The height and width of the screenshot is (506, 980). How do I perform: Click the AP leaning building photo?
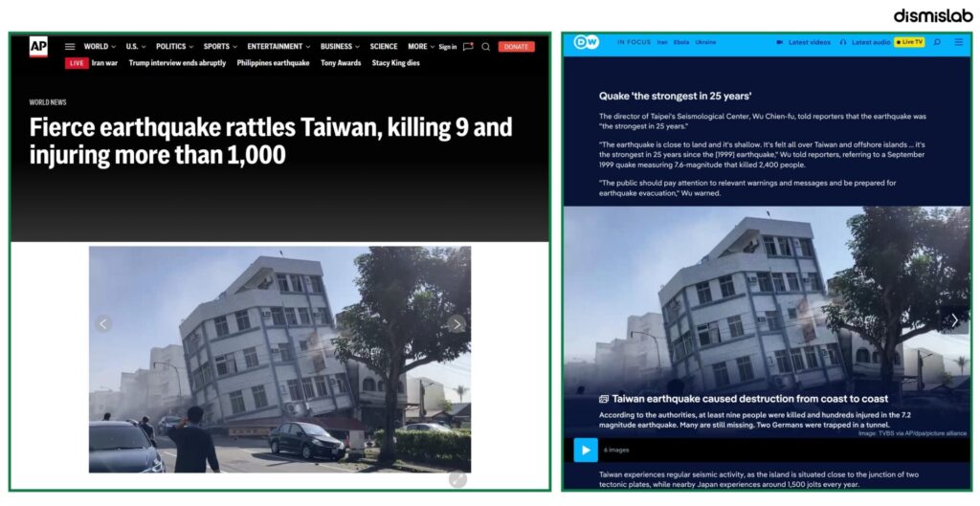point(280,360)
